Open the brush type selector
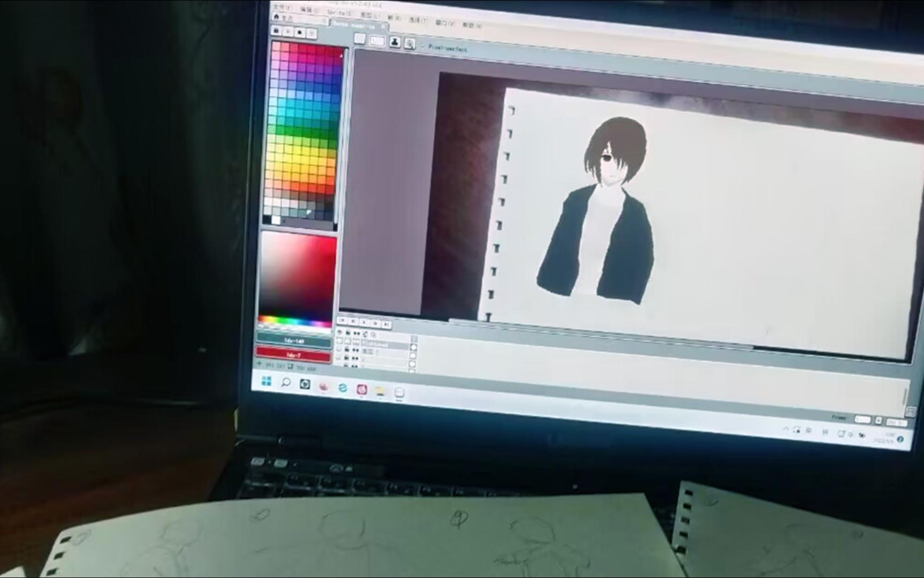Image resolution: width=924 pixels, height=578 pixels. pos(360,39)
